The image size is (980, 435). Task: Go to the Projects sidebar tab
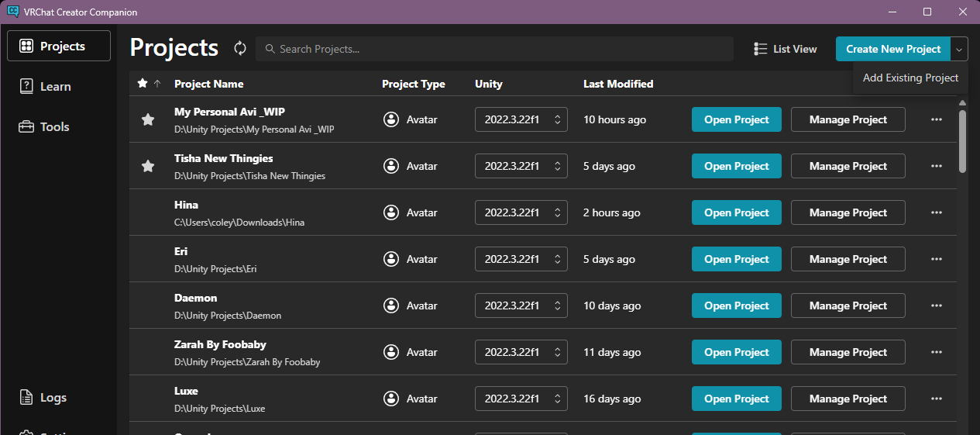(x=59, y=46)
